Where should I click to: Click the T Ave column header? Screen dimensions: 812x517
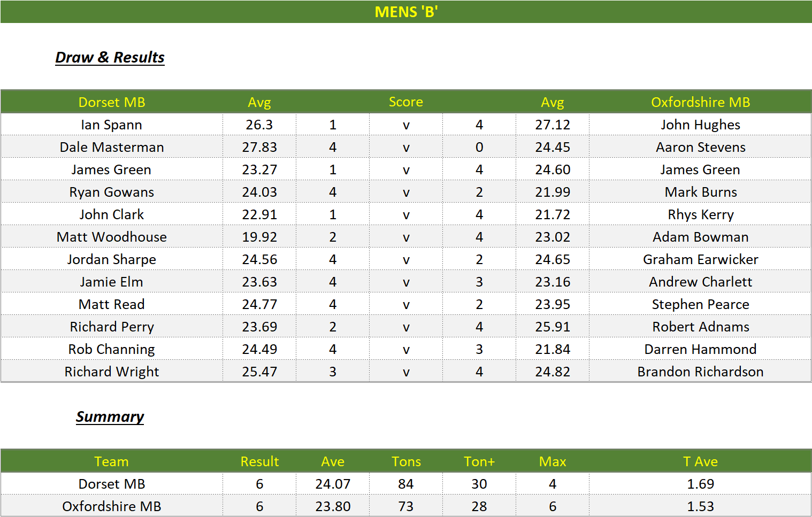[700, 461]
